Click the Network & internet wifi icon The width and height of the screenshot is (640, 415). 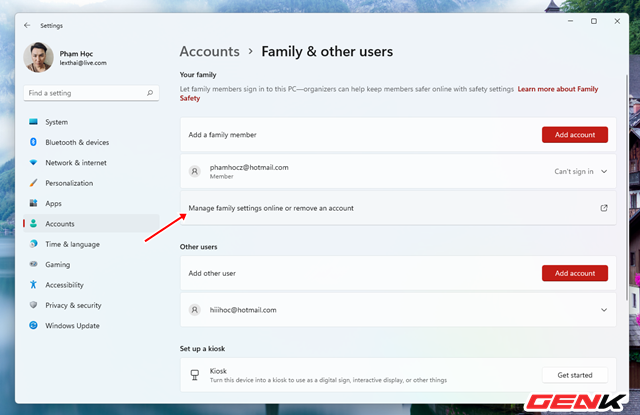[33, 162]
